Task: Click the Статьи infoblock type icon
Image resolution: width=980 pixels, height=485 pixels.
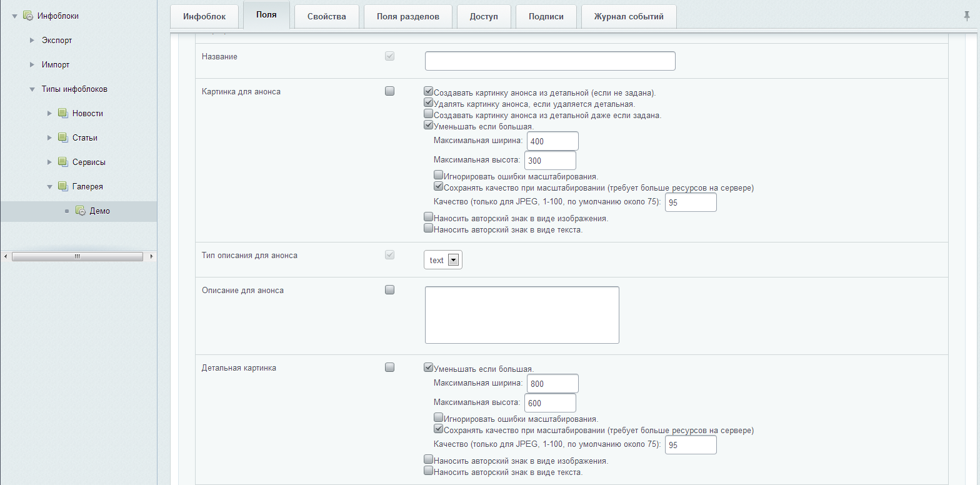Action: tap(62, 137)
